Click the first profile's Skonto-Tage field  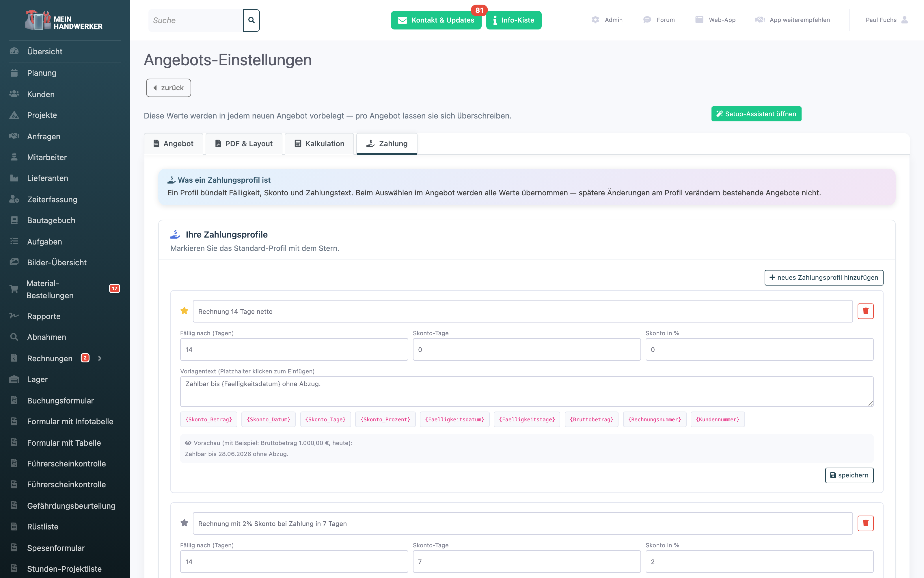526,349
